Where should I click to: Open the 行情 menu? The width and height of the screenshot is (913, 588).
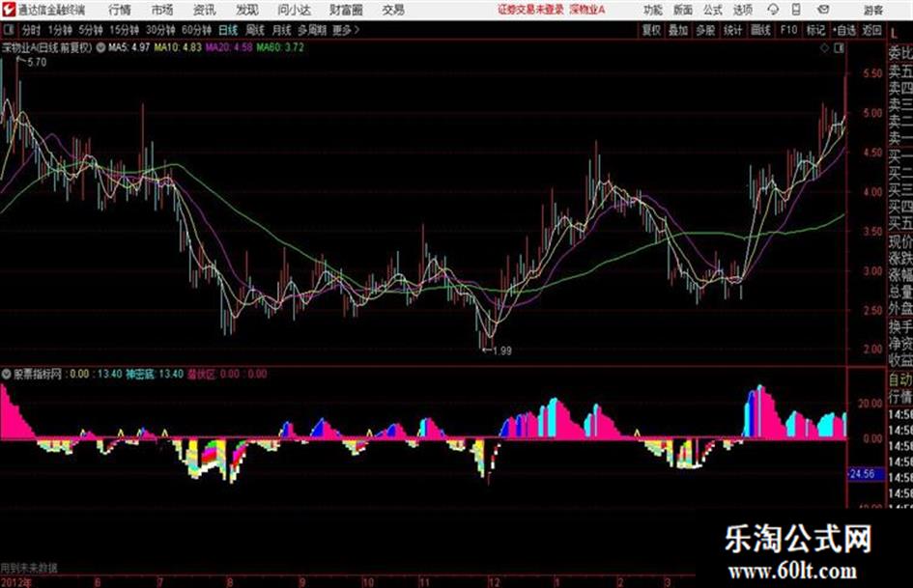(120, 10)
